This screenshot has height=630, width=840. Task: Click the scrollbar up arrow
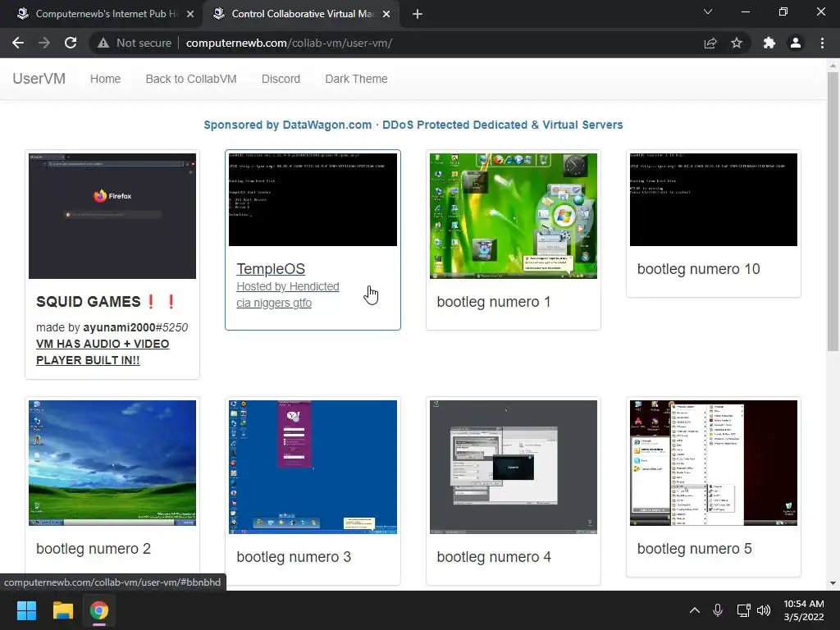pos(833,66)
